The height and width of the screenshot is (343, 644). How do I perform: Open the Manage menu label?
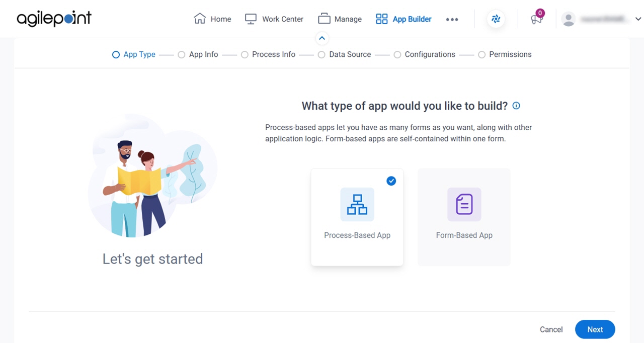[348, 19]
